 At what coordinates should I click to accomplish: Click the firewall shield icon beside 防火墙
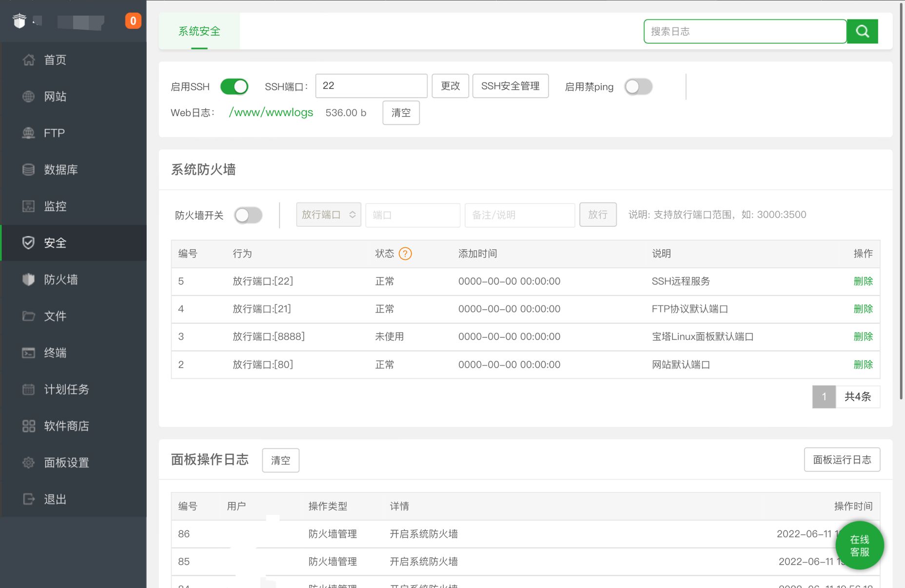(x=29, y=279)
